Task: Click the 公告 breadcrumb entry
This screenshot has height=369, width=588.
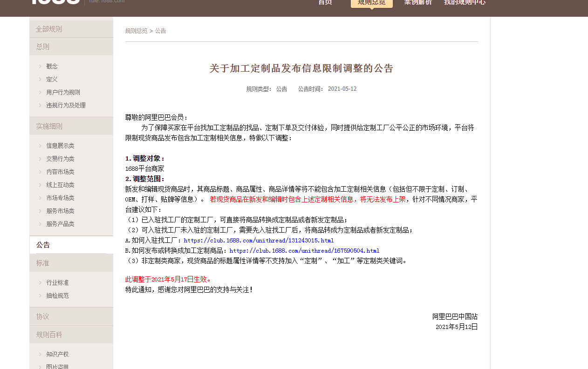Action: 160,31
